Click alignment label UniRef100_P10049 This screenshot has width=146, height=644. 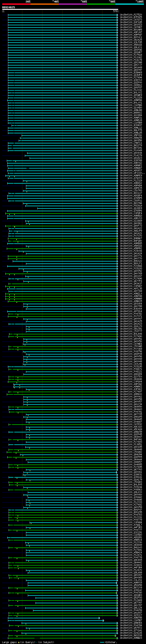131,151
